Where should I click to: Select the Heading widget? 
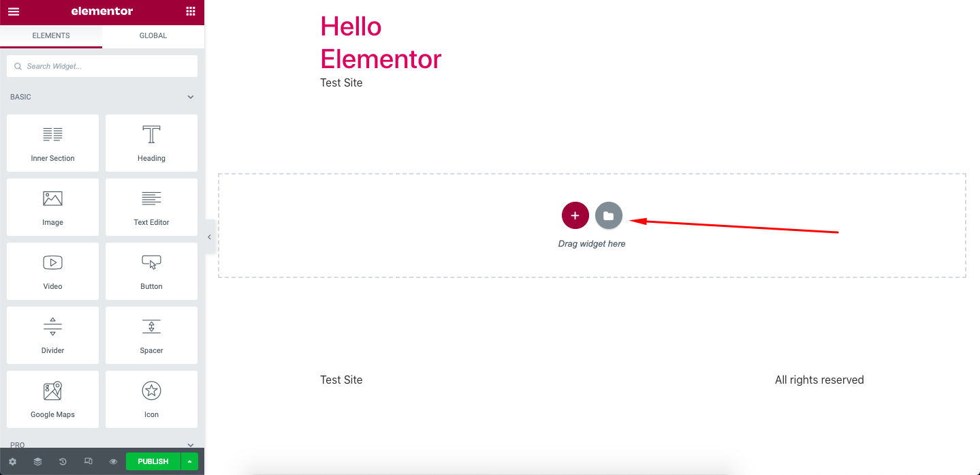(151, 143)
